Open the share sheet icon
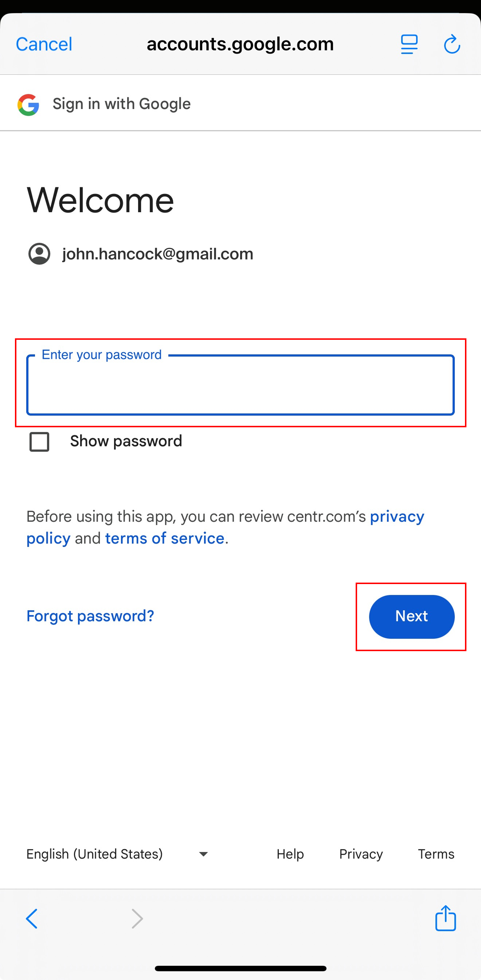 click(x=445, y=918)
